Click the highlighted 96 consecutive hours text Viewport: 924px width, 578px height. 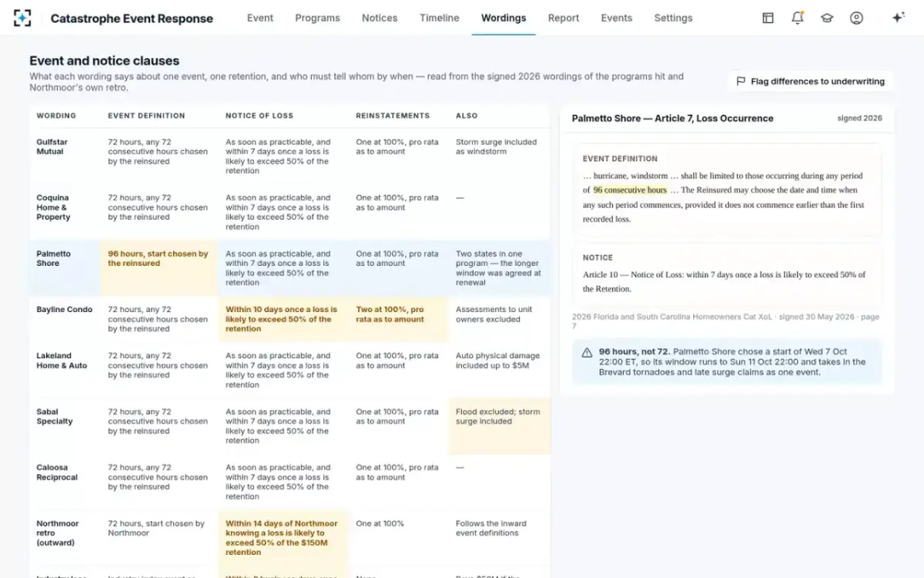(x=630, y=190)
